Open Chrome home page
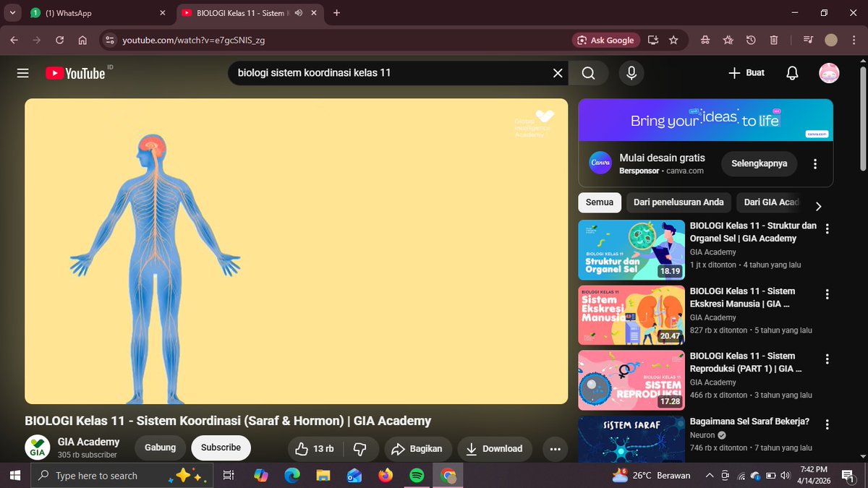Image resolution: width=868 pixels, height=488 pixels. [x=82, y=40]
